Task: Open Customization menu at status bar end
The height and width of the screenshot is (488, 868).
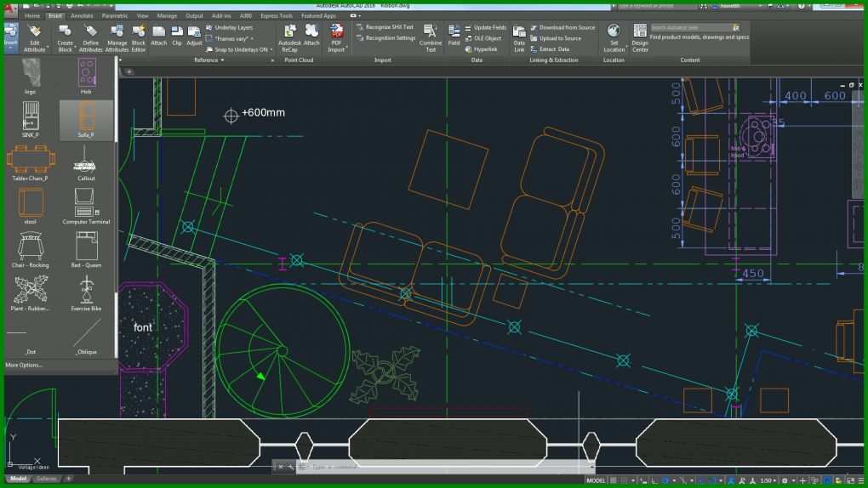Action: tap(861, 480)
